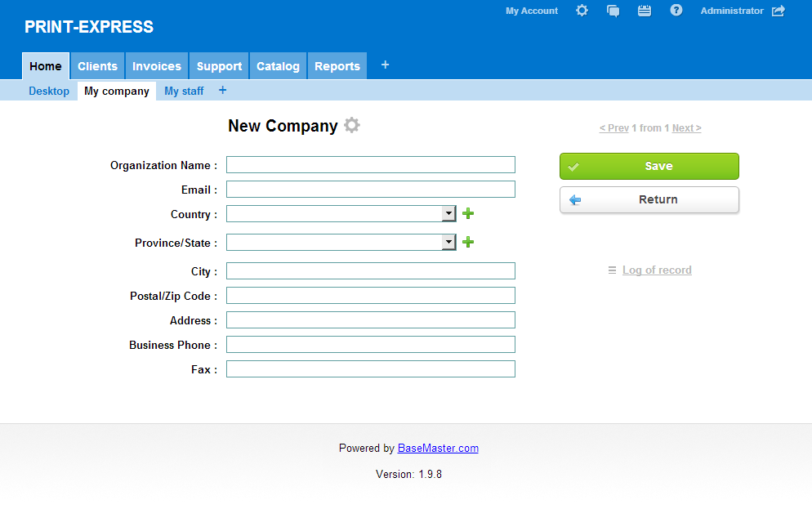The height and width of the screenshot is (518, 812).
Task: Open My Account link
Action: click(x=532, y=11)
